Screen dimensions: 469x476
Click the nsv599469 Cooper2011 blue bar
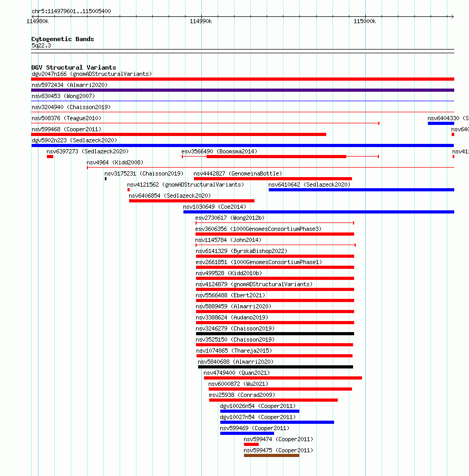click(247, 433)
